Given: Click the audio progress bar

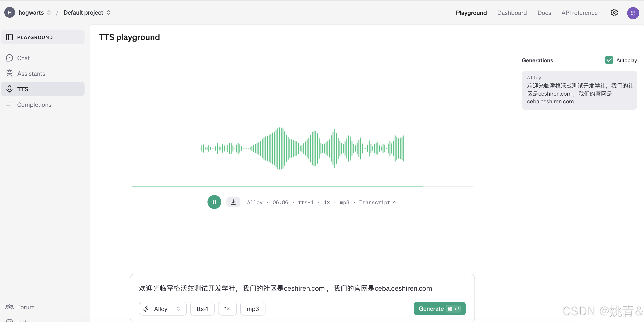Looking at the screenshot, I should pos(302,186).
